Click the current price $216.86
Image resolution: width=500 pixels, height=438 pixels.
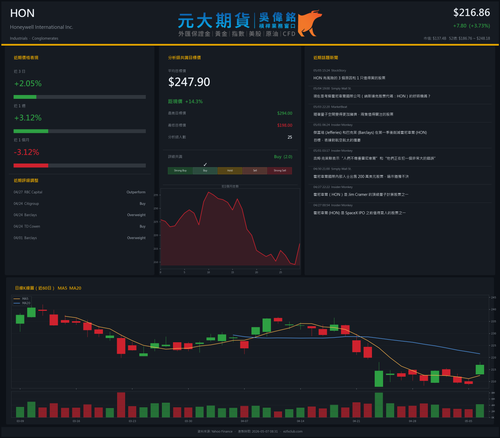pos(471,13)
